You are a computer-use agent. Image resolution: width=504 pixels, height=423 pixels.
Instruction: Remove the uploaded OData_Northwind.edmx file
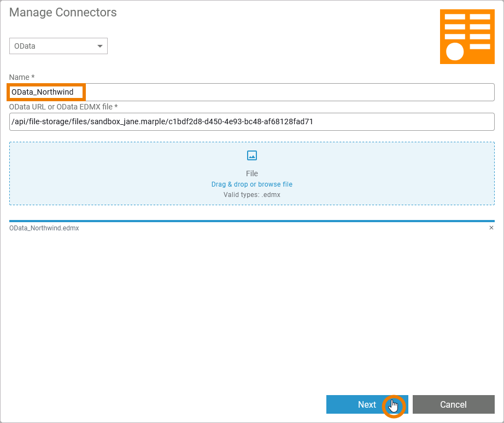(x=491, y=228)
